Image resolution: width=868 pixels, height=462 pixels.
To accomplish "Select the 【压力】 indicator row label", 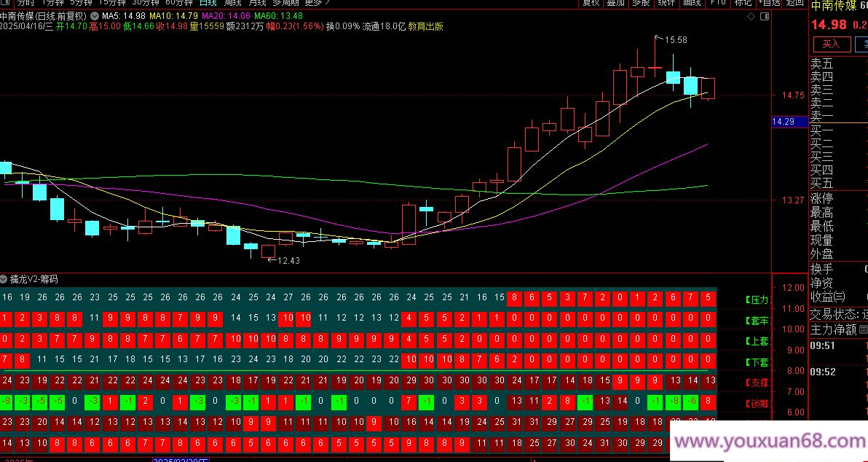I will [757, 299].
